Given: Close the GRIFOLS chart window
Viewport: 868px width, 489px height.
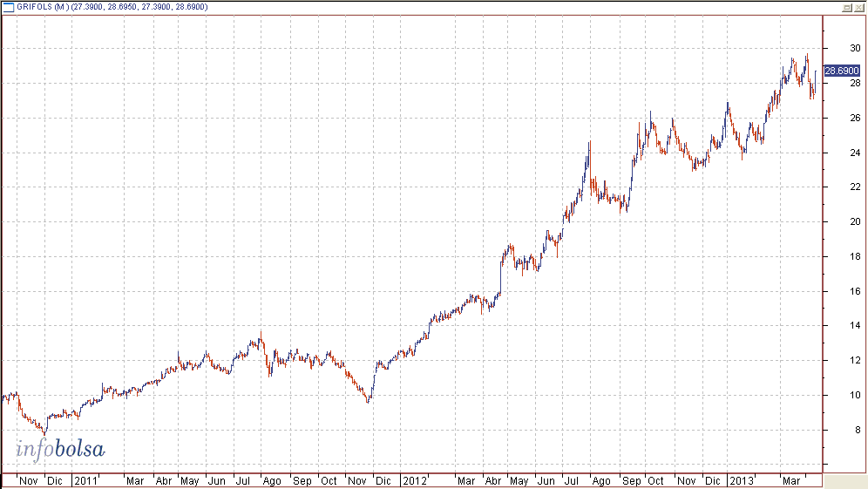Looking at the screenshot, I should 858,7.
